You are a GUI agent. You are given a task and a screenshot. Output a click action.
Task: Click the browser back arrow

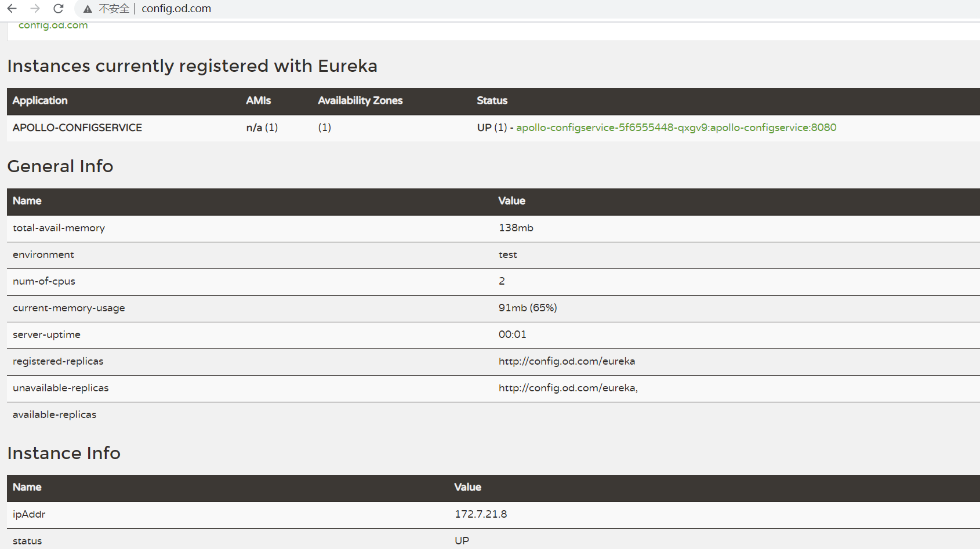click(x=12, y=9)
